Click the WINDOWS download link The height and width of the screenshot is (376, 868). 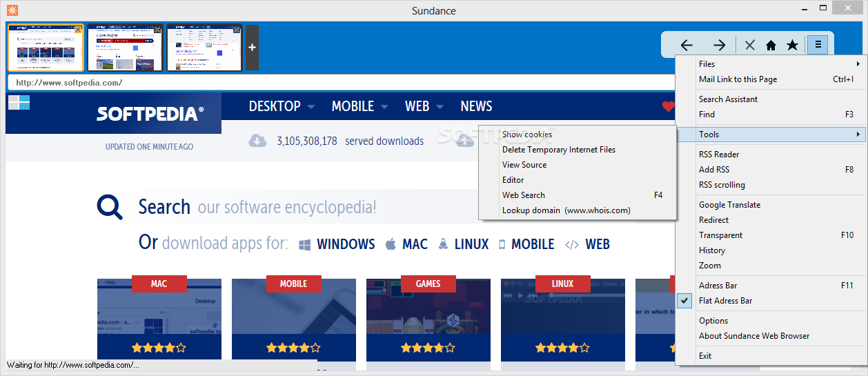click(337, 244)
